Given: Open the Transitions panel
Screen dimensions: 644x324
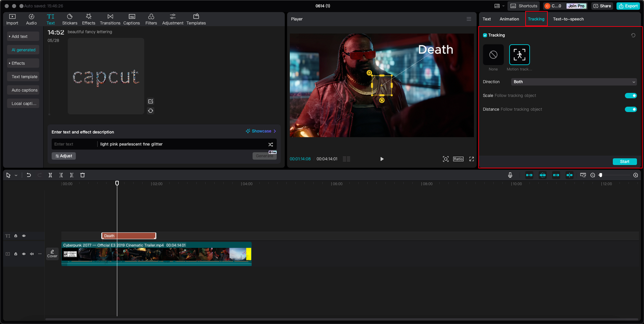Looking at the screenshot, I should pos(110,19).
